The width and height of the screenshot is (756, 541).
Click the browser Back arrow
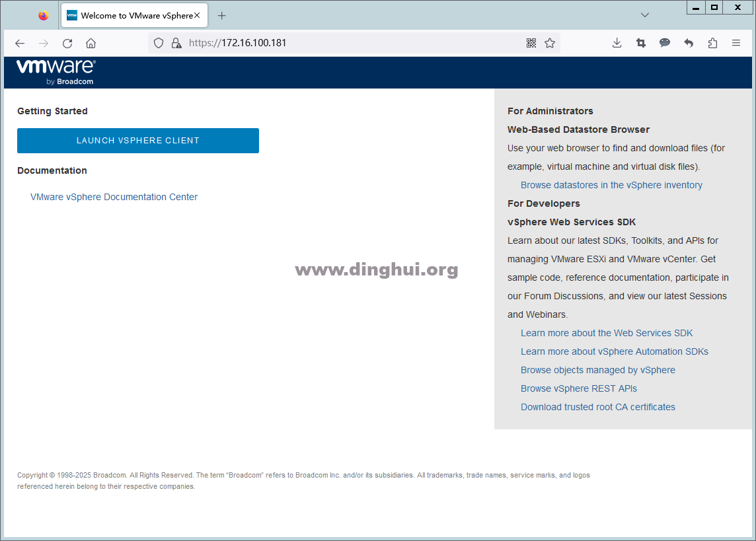click(20, 43)
